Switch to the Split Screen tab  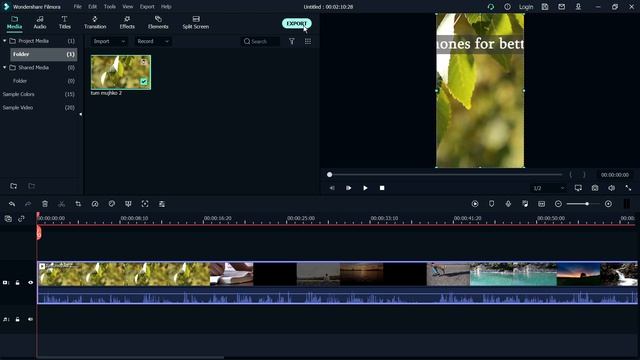[196, 22]
